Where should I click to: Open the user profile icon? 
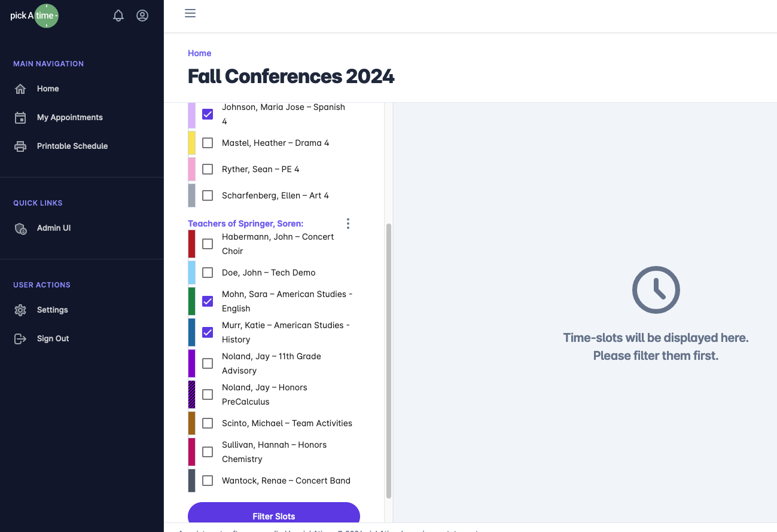[142, 16]
